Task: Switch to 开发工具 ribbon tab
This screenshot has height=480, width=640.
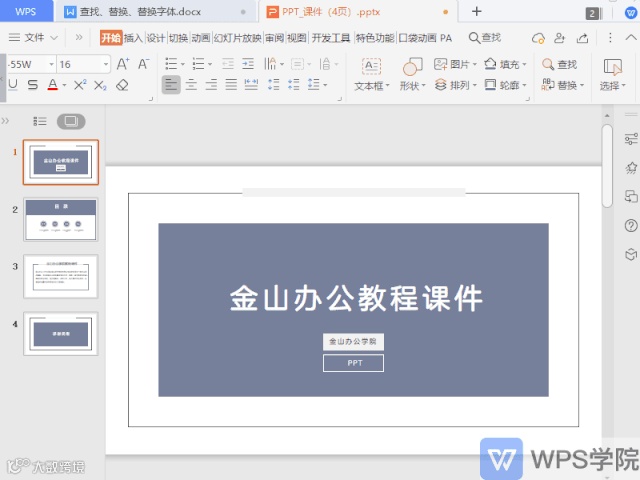Action: click(331, 38)
